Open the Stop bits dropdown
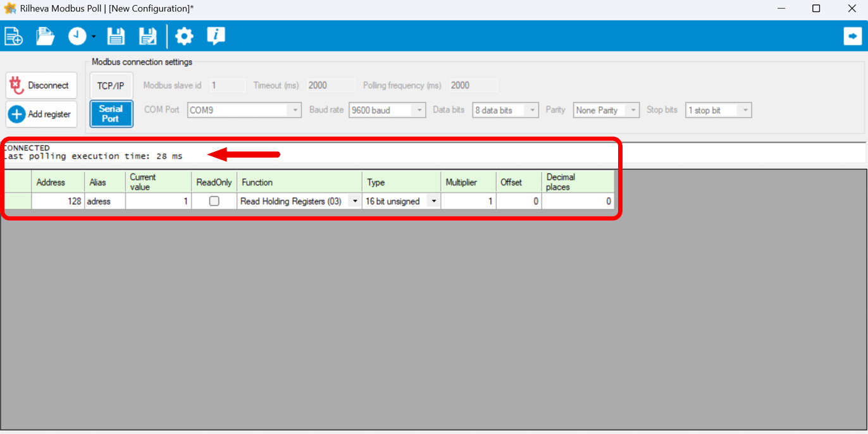Viewport: 868px width, 434px height. point(718,110)
